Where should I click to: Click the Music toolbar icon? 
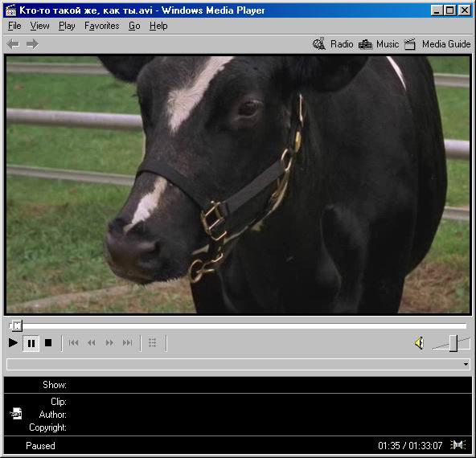click(365, 44)
